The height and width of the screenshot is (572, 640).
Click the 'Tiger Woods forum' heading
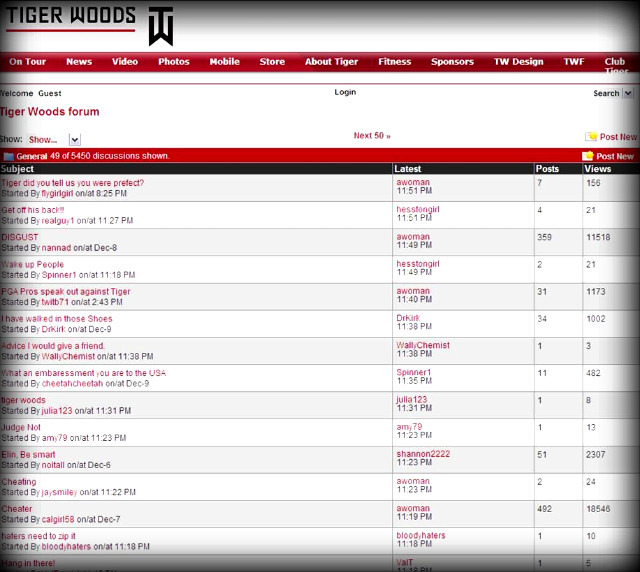click(x=50, y=112)
